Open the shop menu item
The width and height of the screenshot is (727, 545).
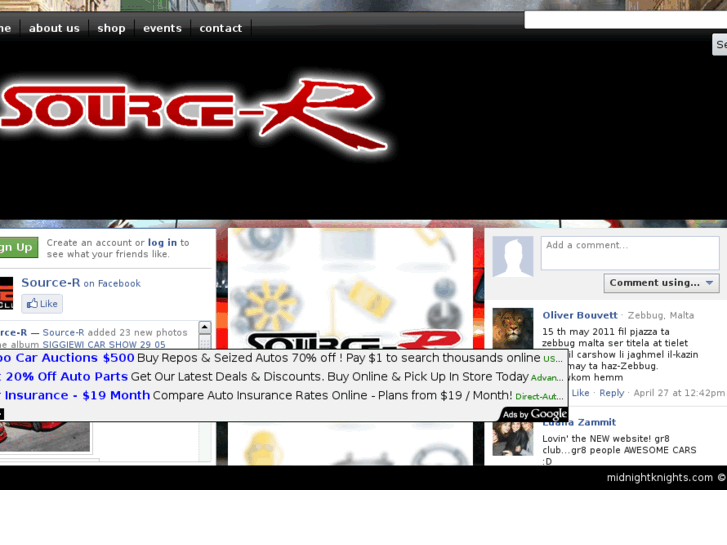111,28
